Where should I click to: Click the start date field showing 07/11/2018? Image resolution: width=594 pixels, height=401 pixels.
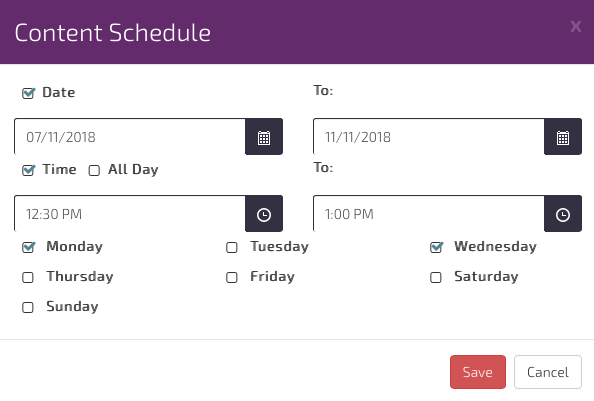point(130,137)
